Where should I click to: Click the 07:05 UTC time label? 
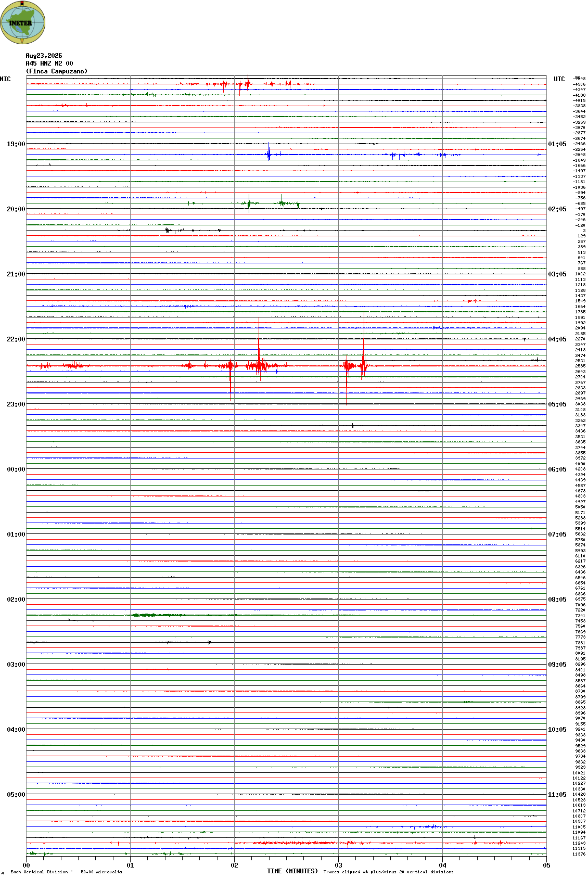coord(557,534)
